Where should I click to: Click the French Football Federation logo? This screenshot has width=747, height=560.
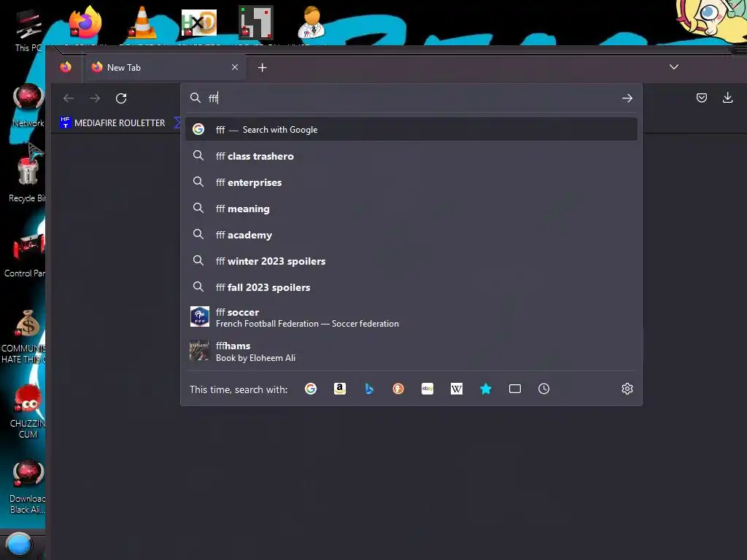pyautogui.click(x=200, y=316)
